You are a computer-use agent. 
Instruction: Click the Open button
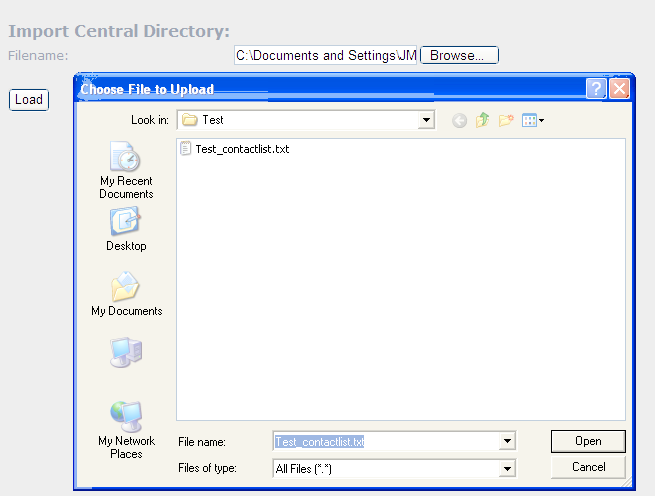point(588,441)
